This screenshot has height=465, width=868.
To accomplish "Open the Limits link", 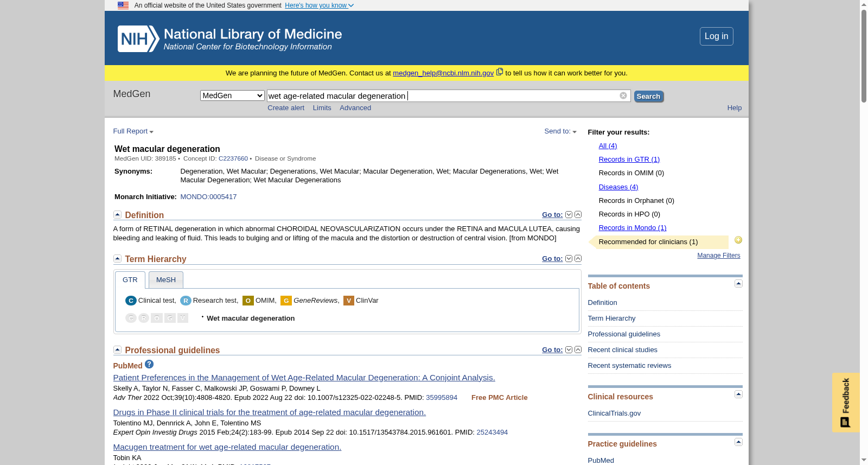I will pos(322,108).
